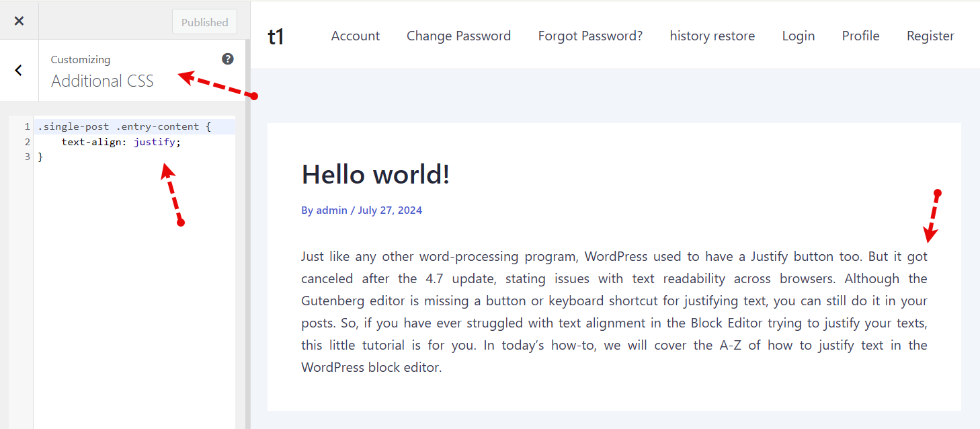Viewport: 980px width, 429px height.
Task: Click the .single-post selector code line
Action: tap(124, 126)
